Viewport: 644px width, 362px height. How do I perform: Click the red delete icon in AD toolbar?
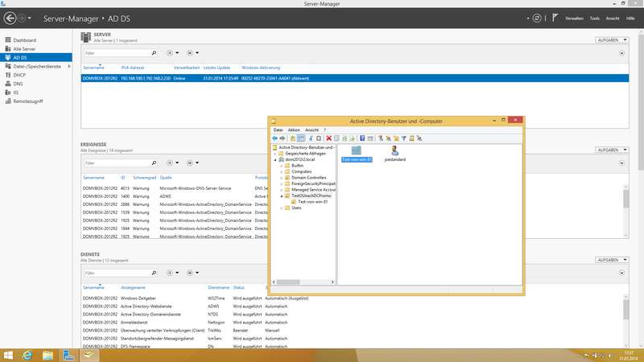point(328,138)
